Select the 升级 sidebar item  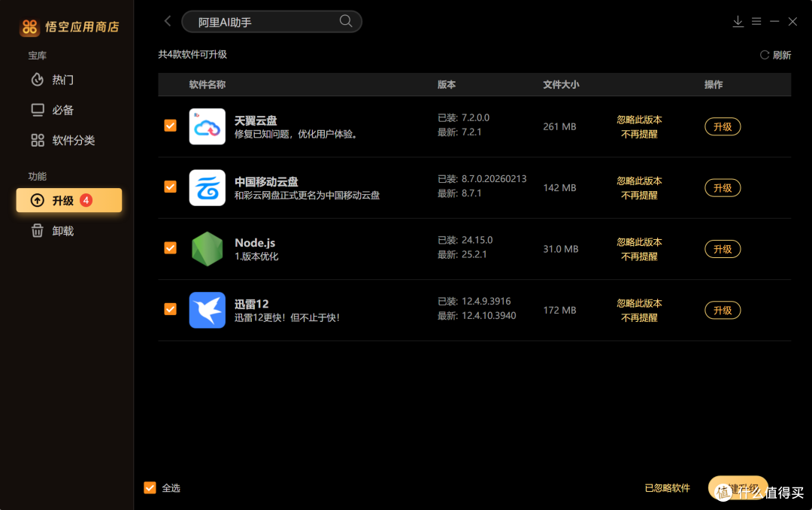69,200
